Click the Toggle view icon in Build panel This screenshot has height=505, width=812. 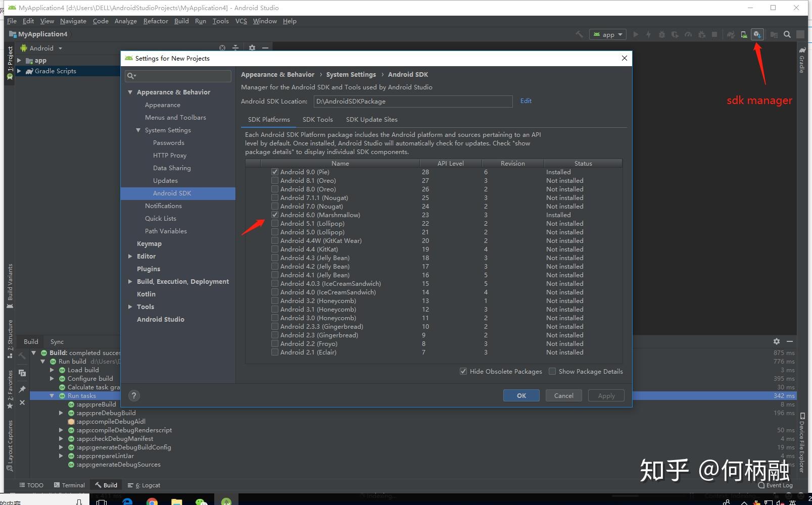[22, 373]
